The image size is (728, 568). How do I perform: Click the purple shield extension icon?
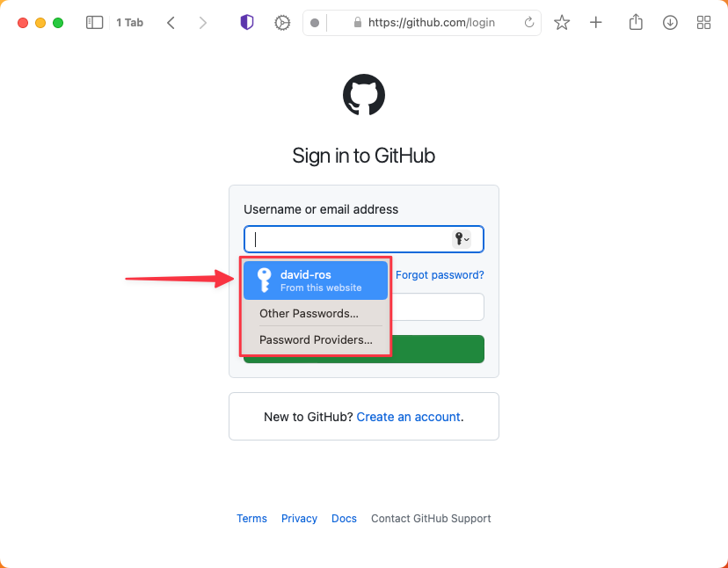[x=246, y=22]
